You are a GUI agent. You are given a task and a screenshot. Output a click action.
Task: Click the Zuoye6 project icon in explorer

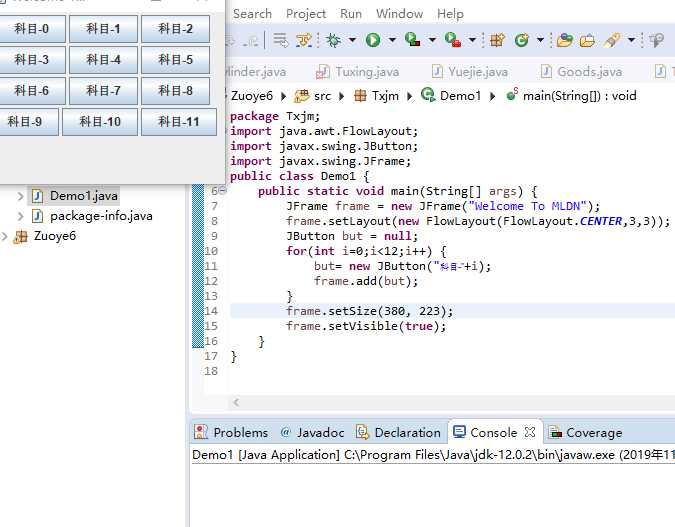[20, 236]
